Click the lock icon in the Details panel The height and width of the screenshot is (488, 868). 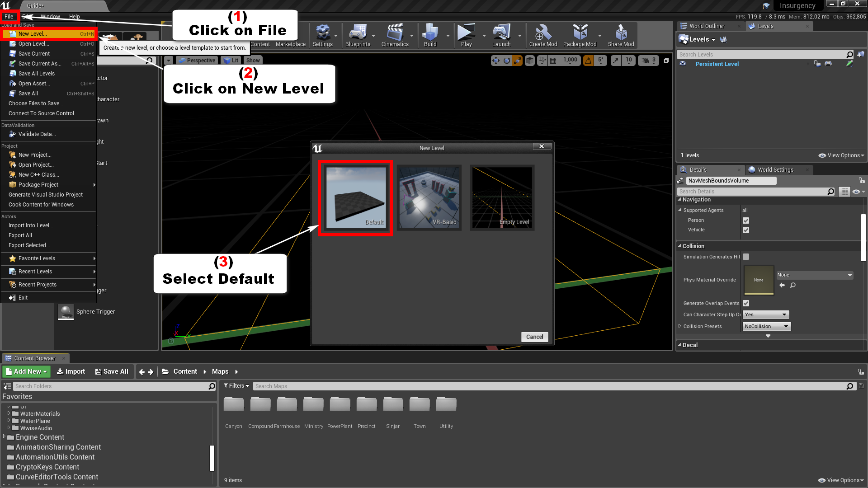862,180
